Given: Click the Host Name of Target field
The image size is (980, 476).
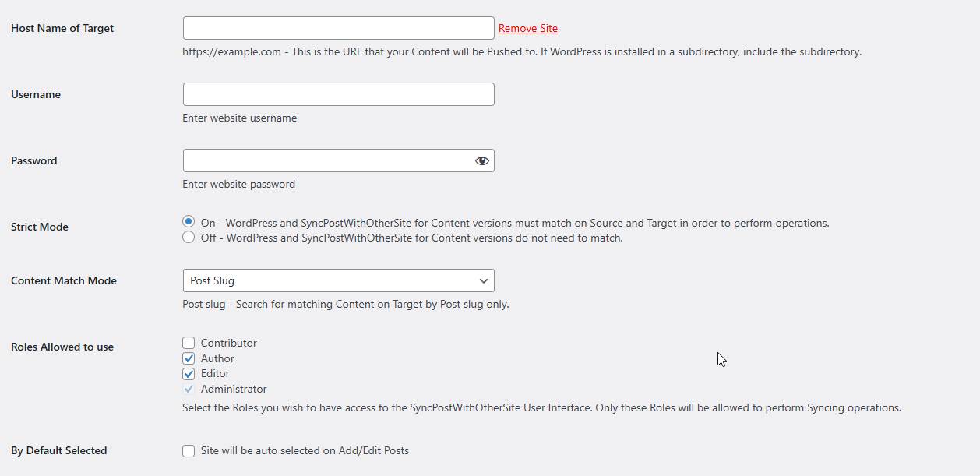Looking at the screenshot, I should (x=338, y=28).
